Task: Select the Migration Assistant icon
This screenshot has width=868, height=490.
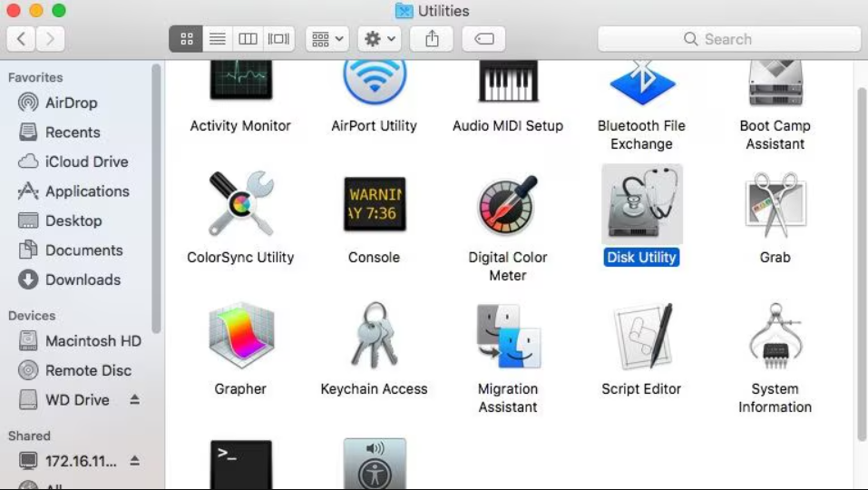Action: coord(508,336)
